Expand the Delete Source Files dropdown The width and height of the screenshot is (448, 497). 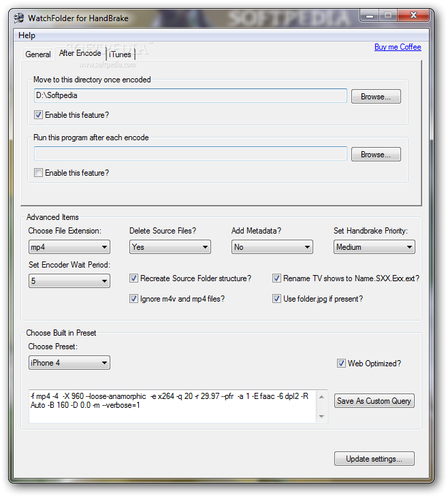(x=170, y=247)
